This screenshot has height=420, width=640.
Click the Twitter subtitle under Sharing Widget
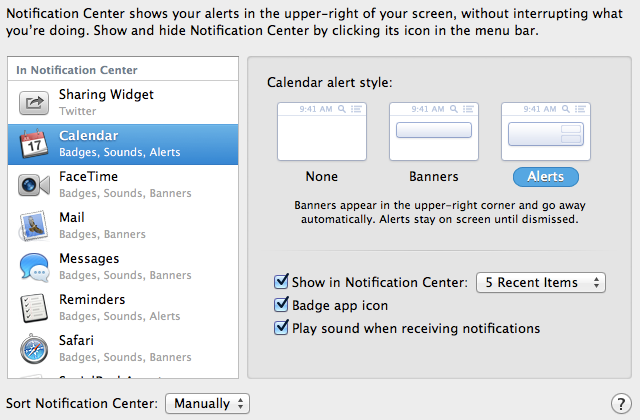point(78,111)
